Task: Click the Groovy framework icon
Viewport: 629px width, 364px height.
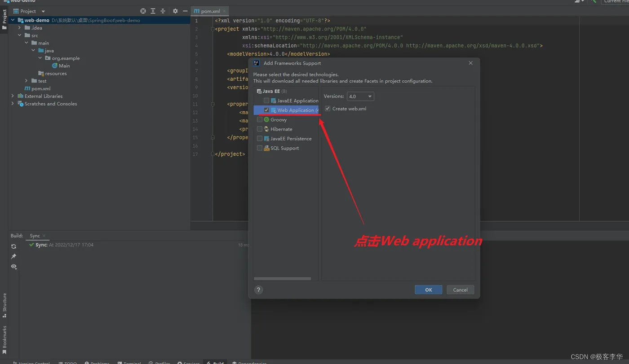Action: click(x=266, y=120)
